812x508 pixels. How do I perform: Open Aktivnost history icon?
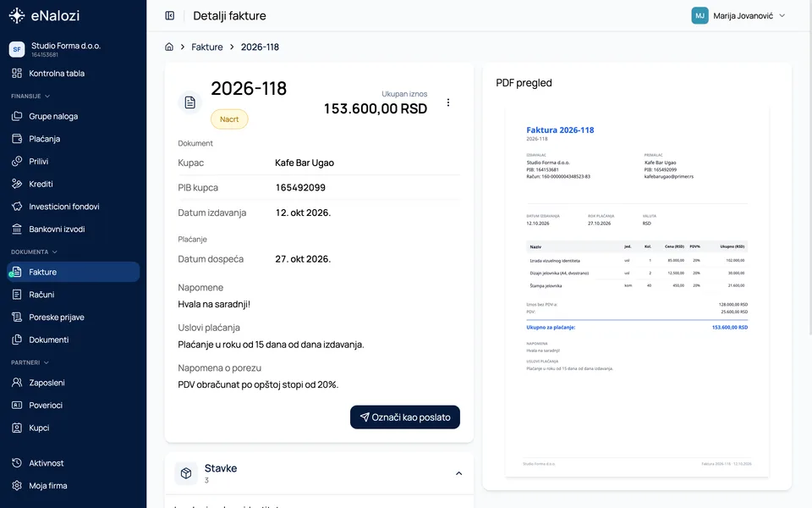tap(17, 463)
